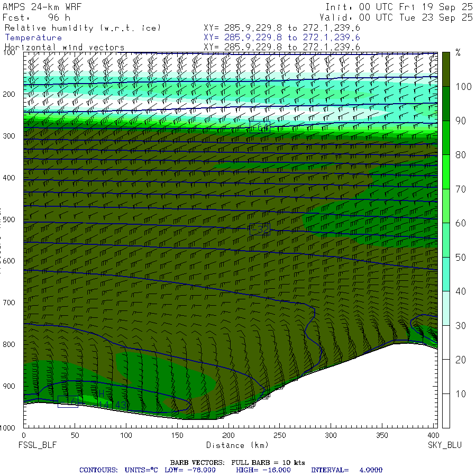The height and width of the screenshot is (476, 476).
Task: Click the teal-green 50–60% color bar segment
Action: point(446,240)
